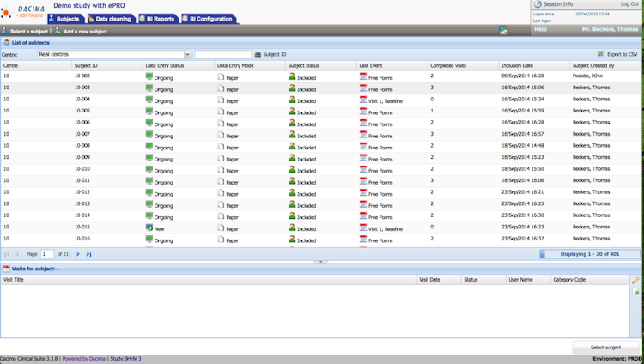The image size is (644, 364).
Task: Click the Select subject button
Action: click(606, 348)
